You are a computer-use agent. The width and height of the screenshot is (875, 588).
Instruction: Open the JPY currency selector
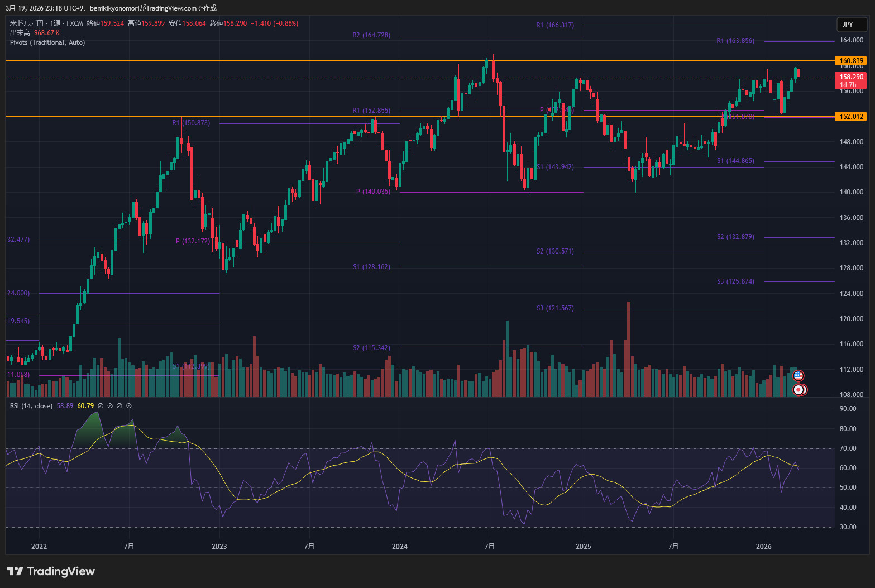pos(850,25)
